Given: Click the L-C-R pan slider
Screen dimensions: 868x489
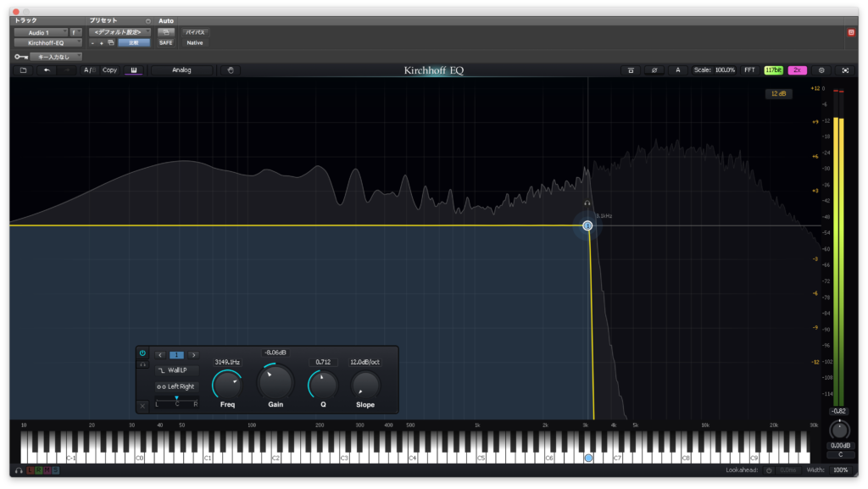Looking at the screenshot, I should tap(176, 401).
